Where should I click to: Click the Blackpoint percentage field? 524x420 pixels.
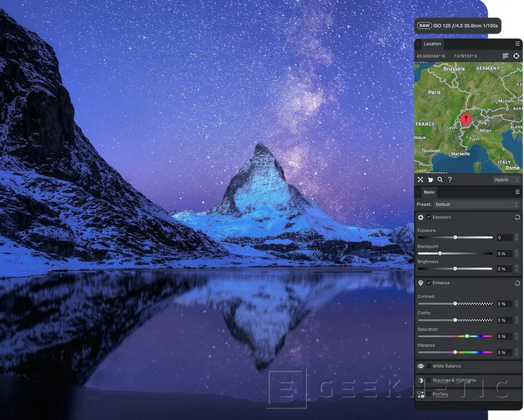pos(504,253)
